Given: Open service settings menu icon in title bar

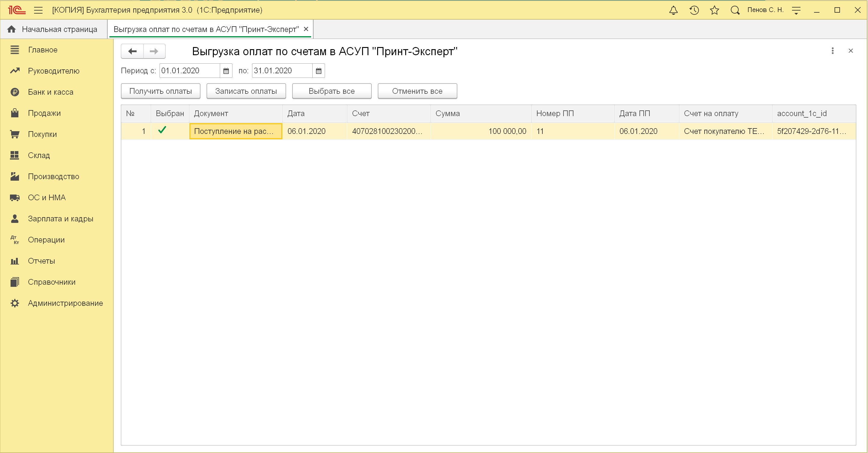Looking at the screenshot, I should [796, 10].
